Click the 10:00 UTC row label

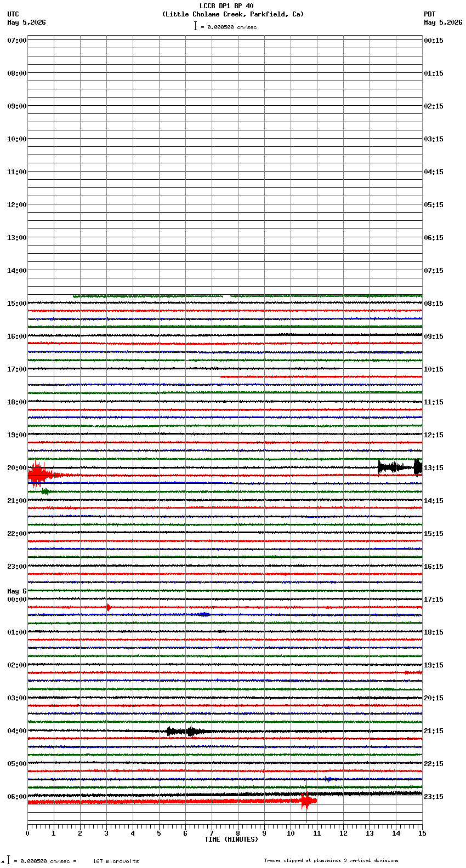tap(17, 139)
